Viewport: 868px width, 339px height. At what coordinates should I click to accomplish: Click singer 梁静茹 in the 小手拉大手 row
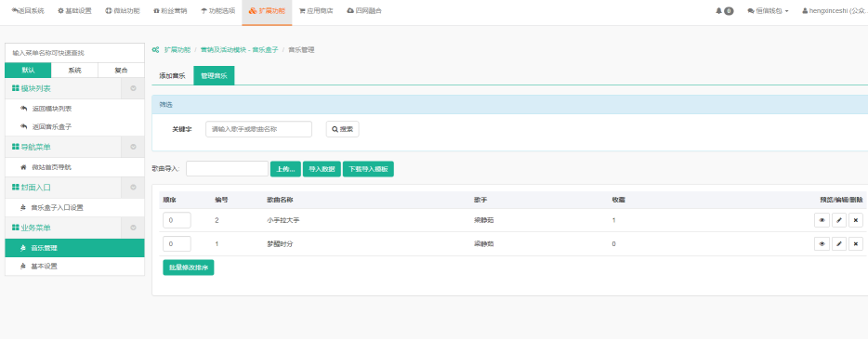484,220
